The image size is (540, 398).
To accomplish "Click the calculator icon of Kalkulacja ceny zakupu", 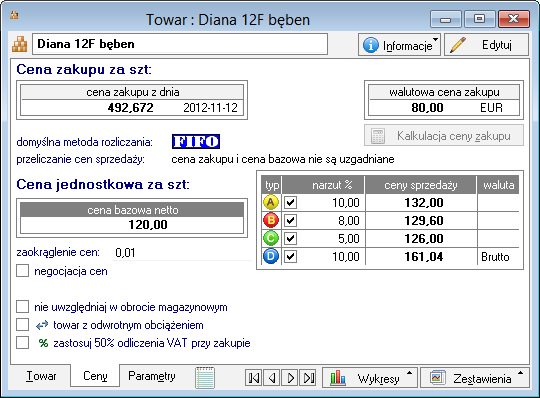I will tap(378, 136).
